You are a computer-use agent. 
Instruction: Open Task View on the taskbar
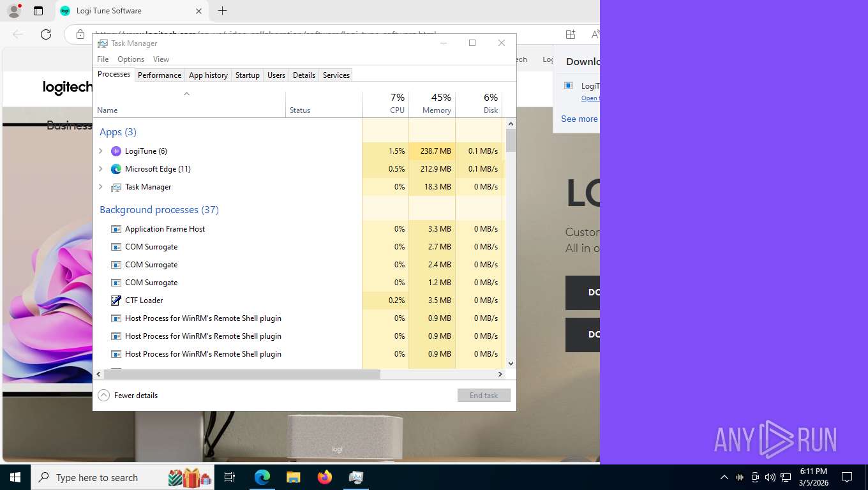[x=230, y=477]
